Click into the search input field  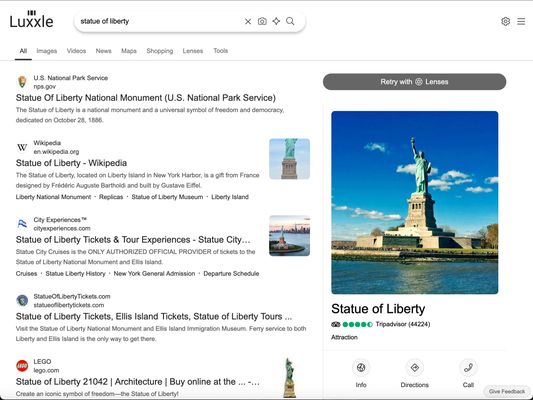coord(160,21)
